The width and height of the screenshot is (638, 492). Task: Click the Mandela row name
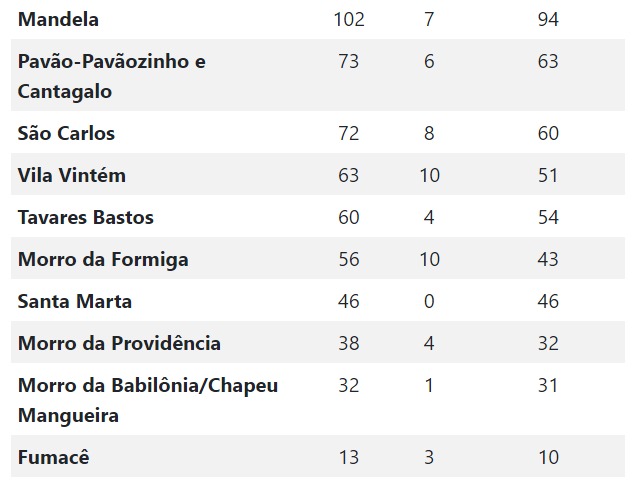pos(58,20)
